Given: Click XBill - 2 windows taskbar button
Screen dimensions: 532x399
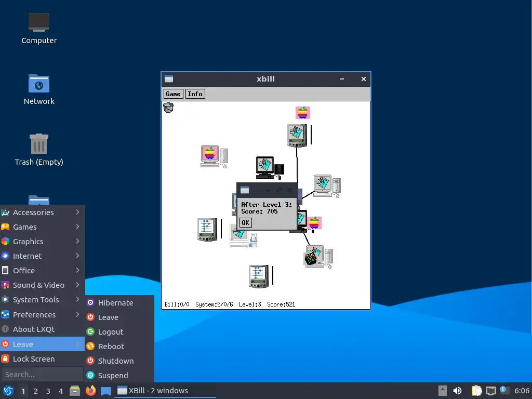Looking at the screenshot, I should click(165, 391).
